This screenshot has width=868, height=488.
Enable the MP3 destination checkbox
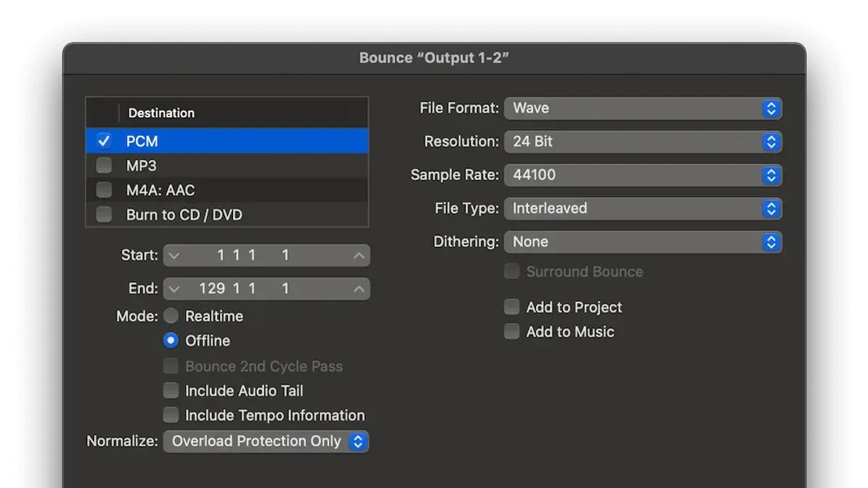(104, 166)
